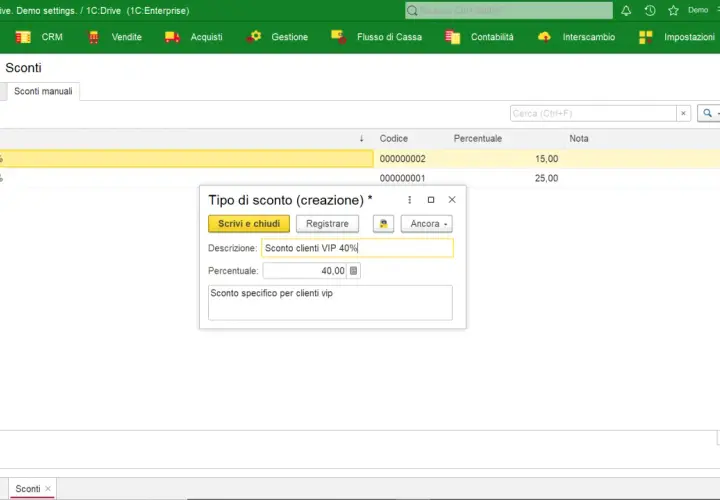Image resolution: width=720 pixels, height=500 pixels.
Task: Open the CRM section icon
Action: tap(23, 37)
